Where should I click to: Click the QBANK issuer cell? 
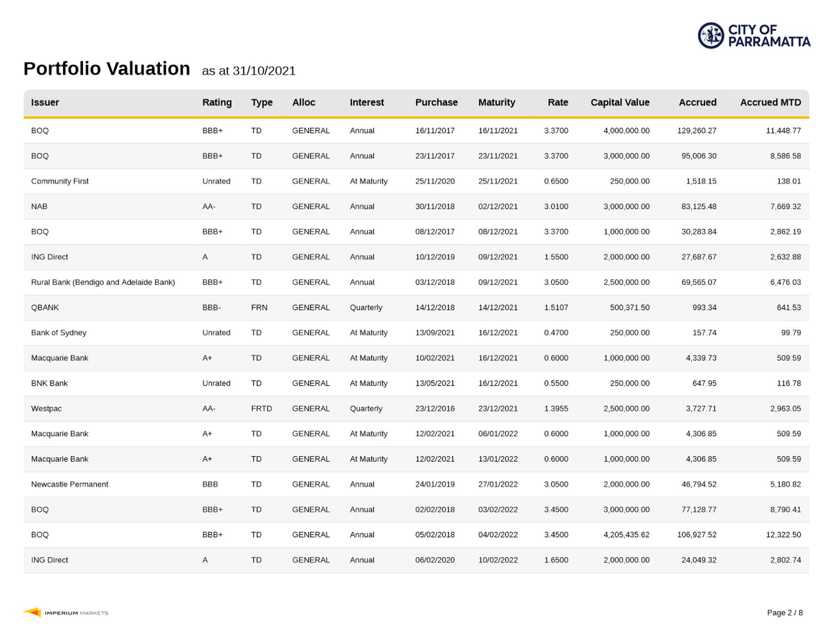[x=45, y=307]
